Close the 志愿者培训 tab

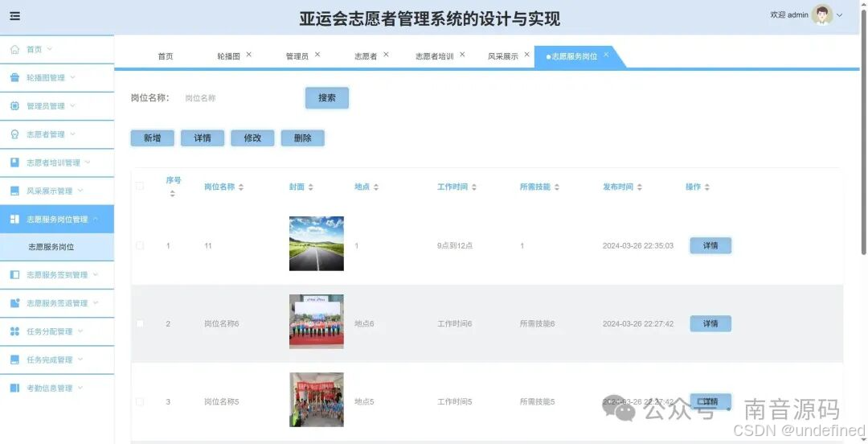(x=462, y=55)
